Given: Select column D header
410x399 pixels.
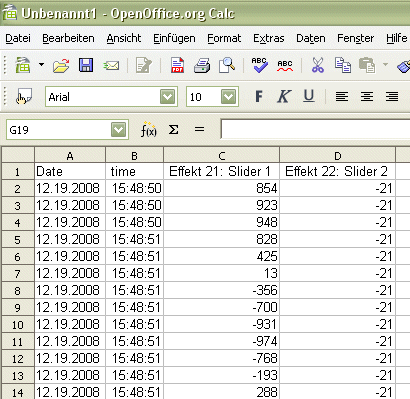Looking at the screenshot, I should pyautogui.click(x=337, y=155).
